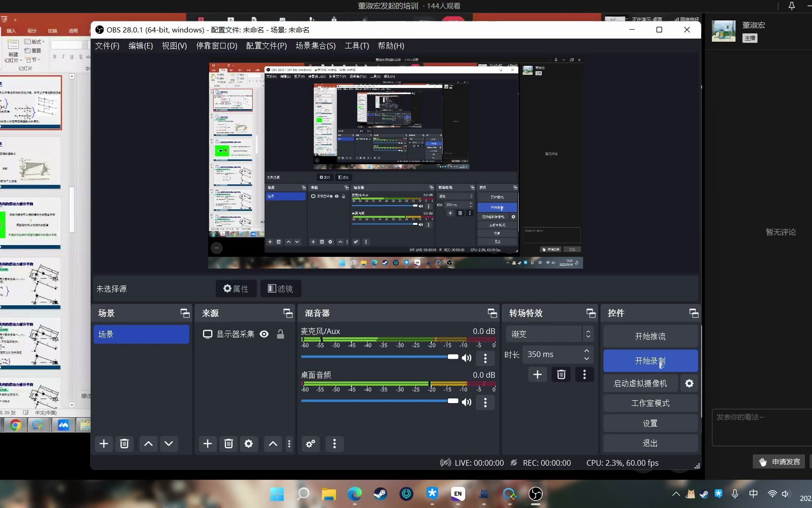Click 开始推流 button
The width and height of the screenshot is (812, 508).
click(x=650, y=336)
